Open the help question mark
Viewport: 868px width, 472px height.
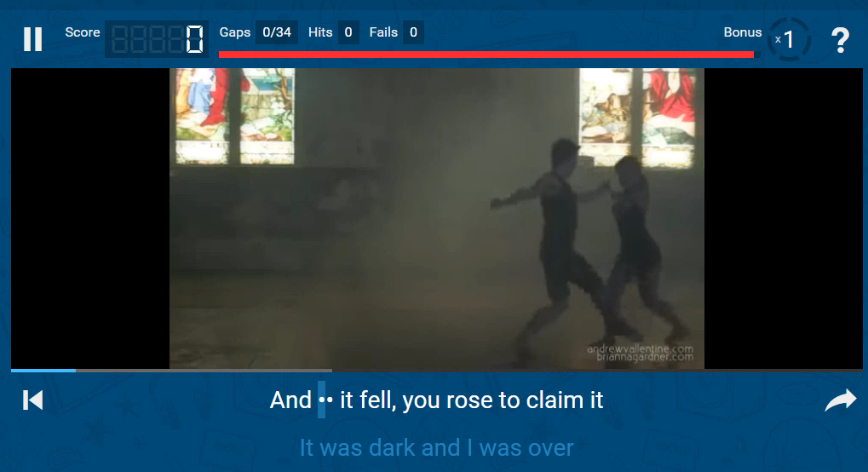click(x=840, y=40)
